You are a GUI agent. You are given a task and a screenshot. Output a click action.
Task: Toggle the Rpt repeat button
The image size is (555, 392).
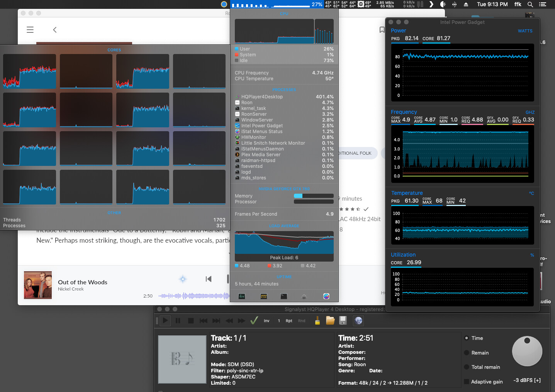coord(289,321)
